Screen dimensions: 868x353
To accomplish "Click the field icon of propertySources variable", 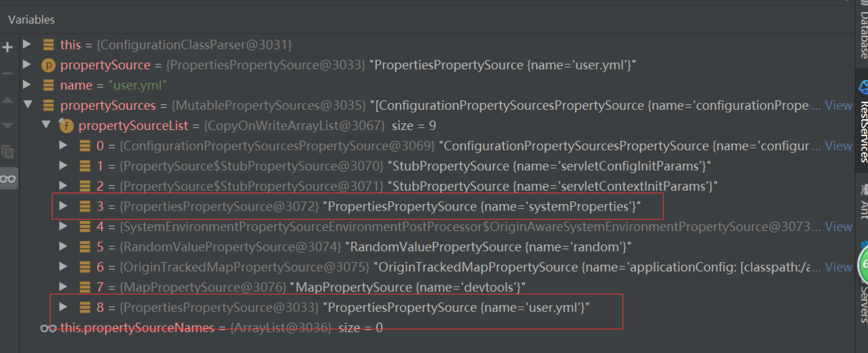I will pos(48,106).
